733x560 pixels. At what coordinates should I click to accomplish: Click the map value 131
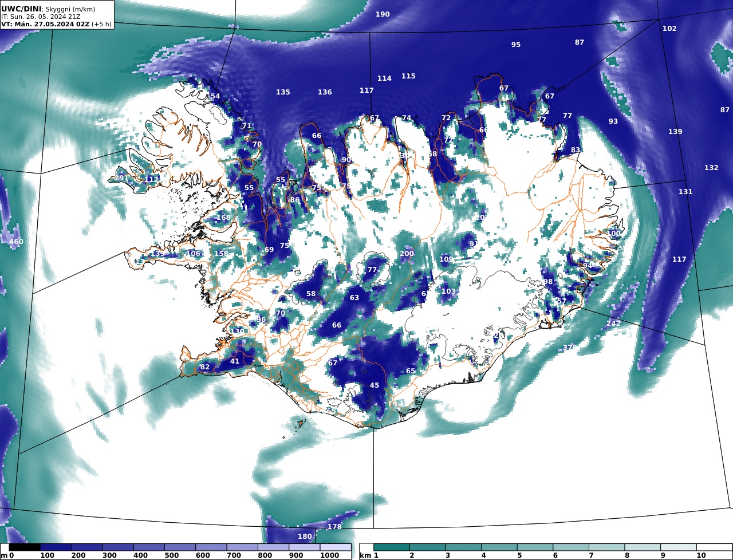pos(685,192)
